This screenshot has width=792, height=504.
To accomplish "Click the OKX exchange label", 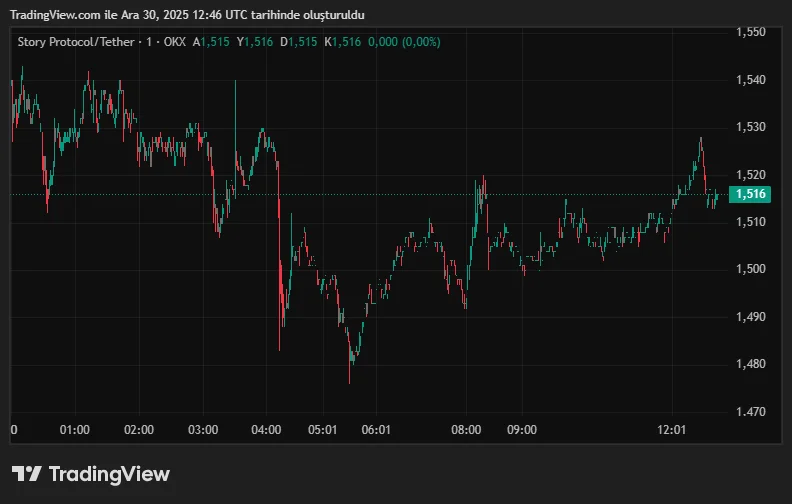I will (x=176, y=41).
